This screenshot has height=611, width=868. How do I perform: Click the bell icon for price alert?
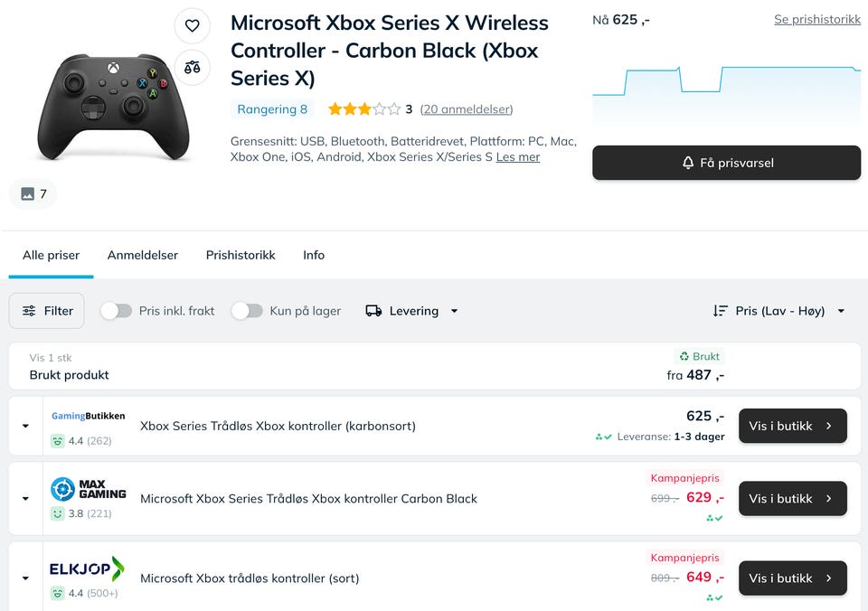tap(688, 163)
